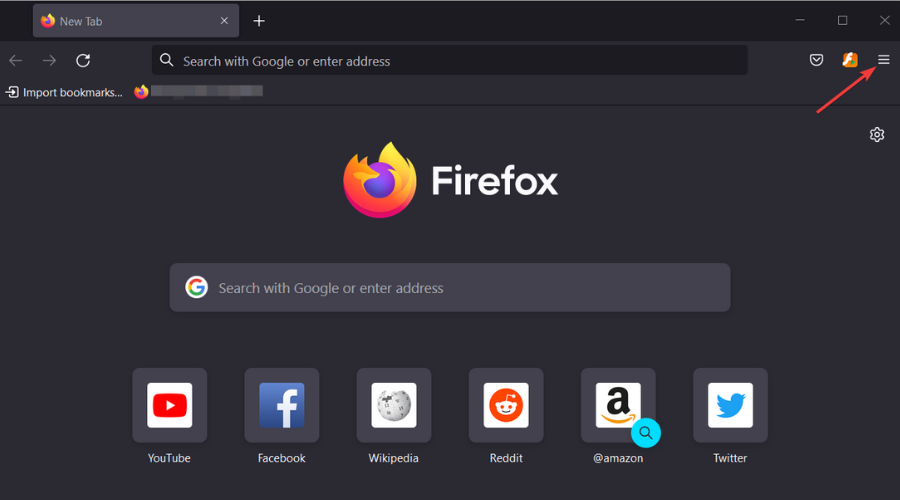Click the address bar search field
The width and height of the screenshot is (900, 500).
[450, 60]
